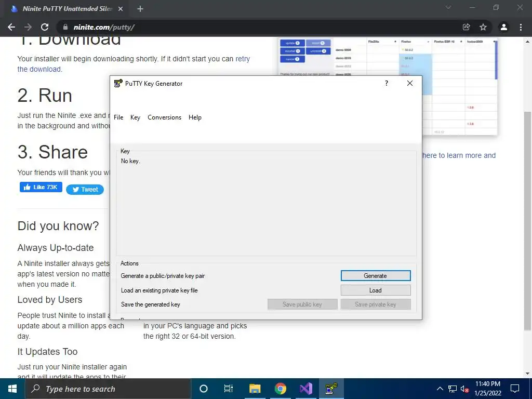Open the clock showing 11:40 PM
This screenshot has height=399, width=532.
(x=488, y=389)
